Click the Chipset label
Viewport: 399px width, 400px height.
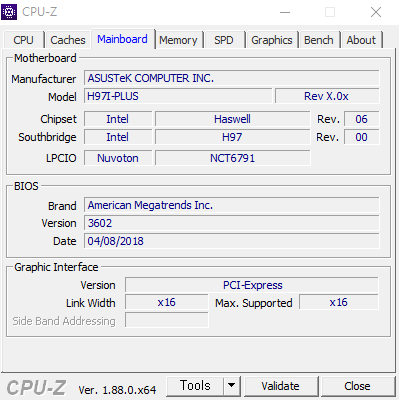point(58,119)
